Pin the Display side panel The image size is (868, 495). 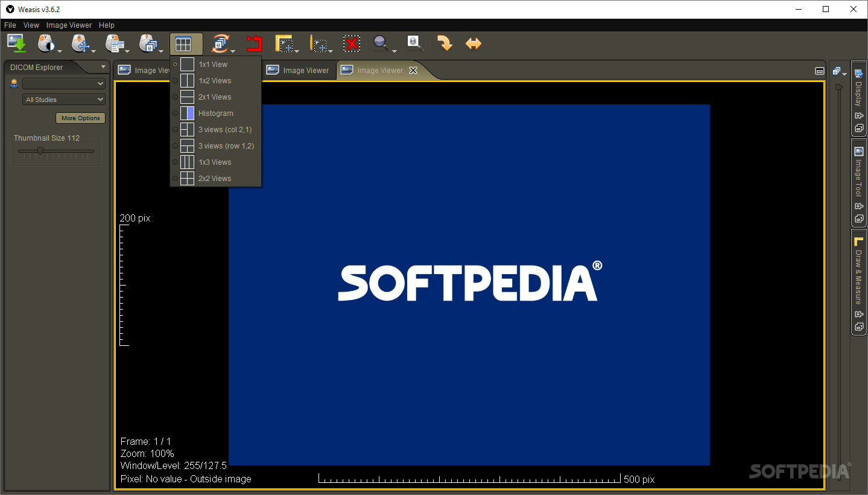(x=859, y=116)
